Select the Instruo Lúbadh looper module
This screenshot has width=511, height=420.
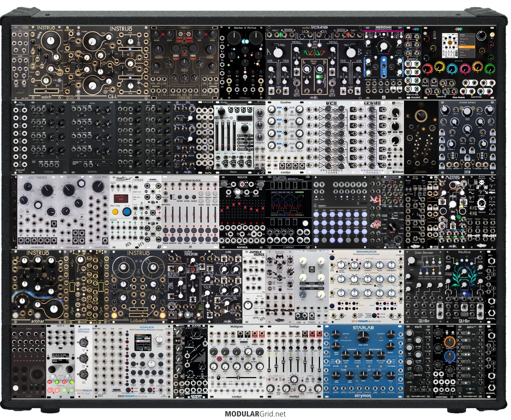138,287
